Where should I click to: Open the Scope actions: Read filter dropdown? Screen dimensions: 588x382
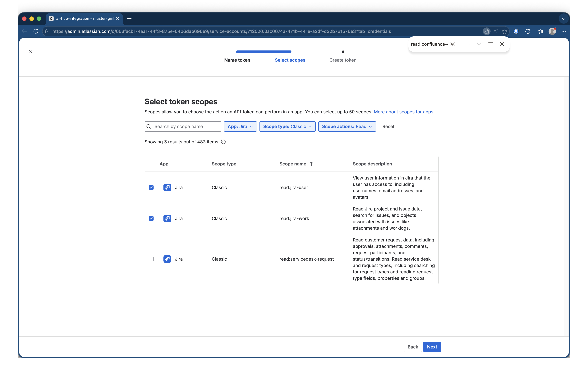click(x=347, y=126)
